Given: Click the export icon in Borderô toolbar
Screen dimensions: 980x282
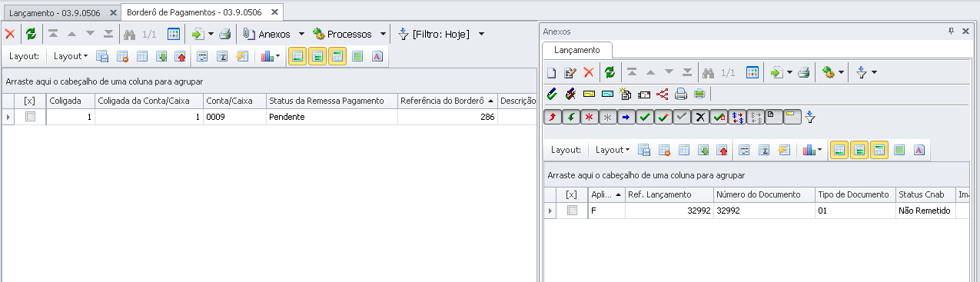Looking at the screenshot, I should [x=198, y=34].
